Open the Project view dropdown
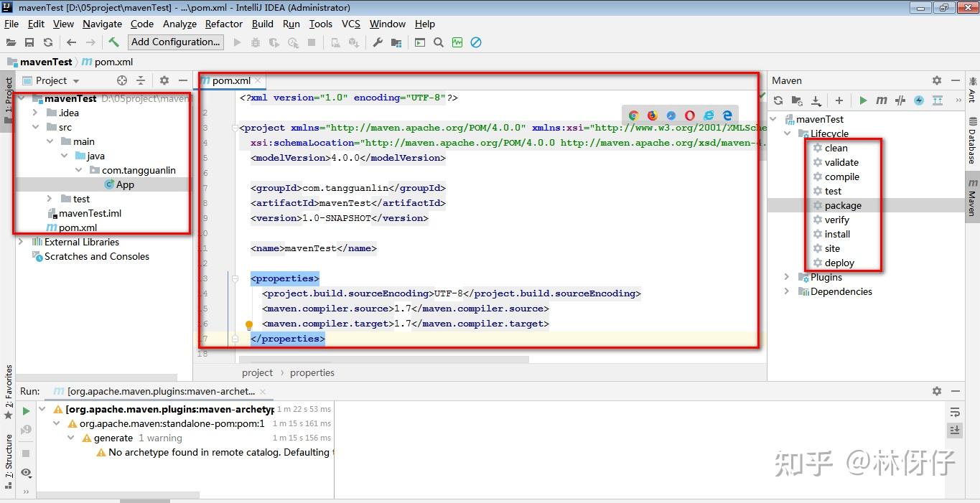Viewport: 980px width, 503px height. pos(57,80)
